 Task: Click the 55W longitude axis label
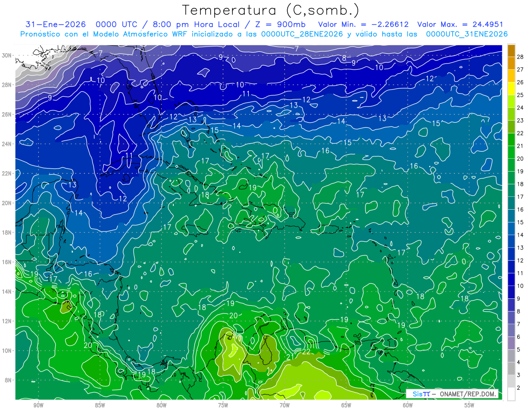click(x=469, y=406)
